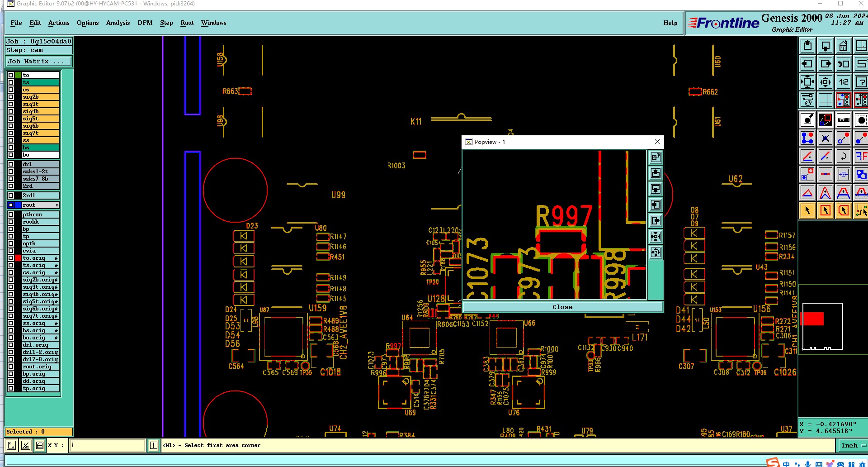Toggle the checkbox for layer rout
The width and height of the screenshot is (868, 467).
pyautogui.click(x=11, y=205)
